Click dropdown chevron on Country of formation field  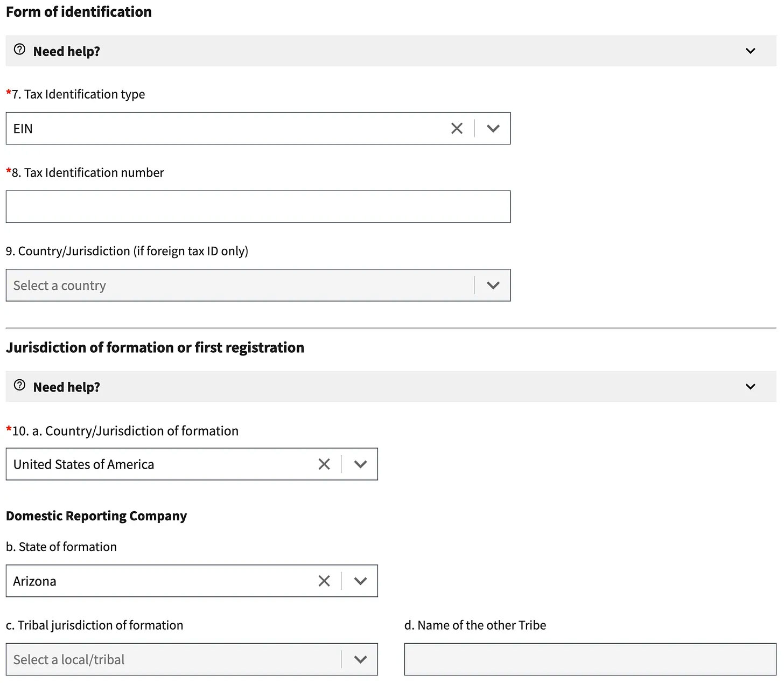click(360, 464)
